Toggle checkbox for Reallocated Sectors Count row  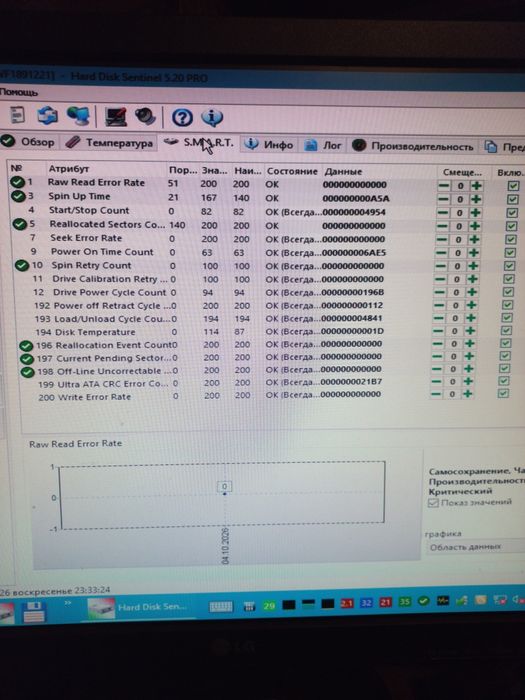511,226
